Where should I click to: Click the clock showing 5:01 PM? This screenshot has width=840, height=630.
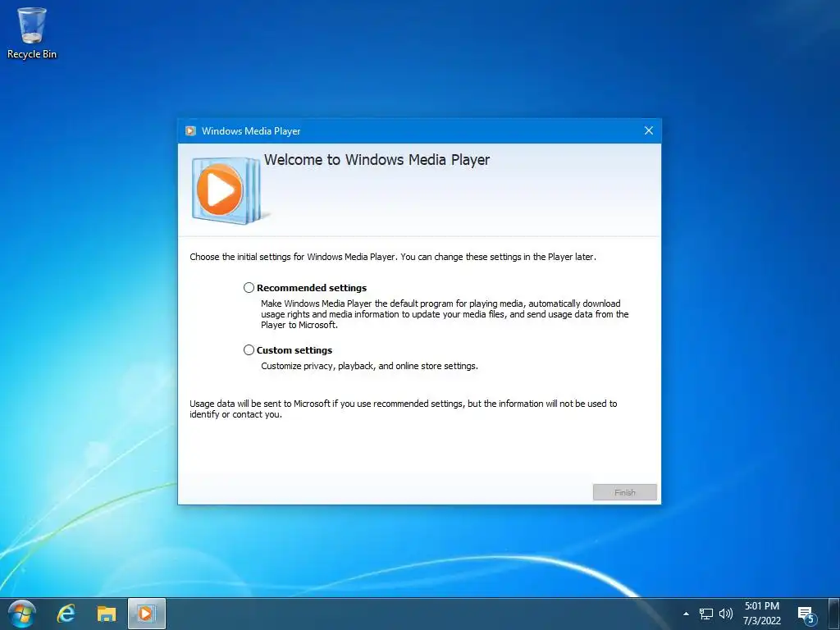coord(761,606)
